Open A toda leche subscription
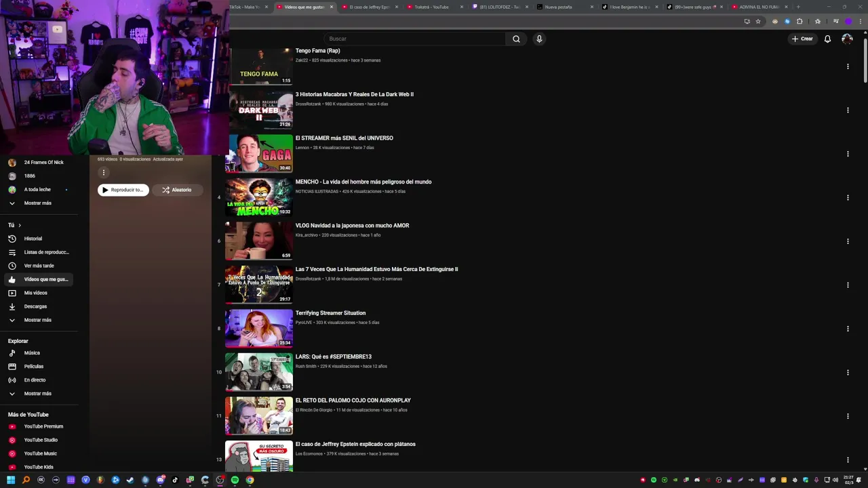This screenshot has height=488, width=868. (39, 190)
